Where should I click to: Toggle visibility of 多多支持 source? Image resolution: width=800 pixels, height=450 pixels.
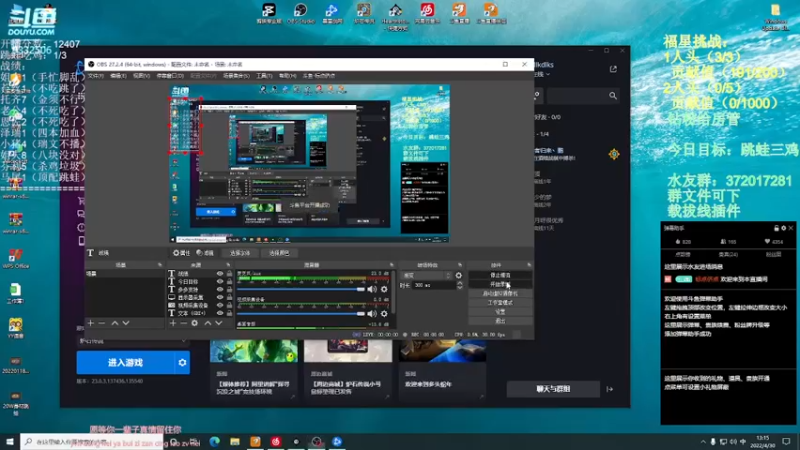click(220, 289)
